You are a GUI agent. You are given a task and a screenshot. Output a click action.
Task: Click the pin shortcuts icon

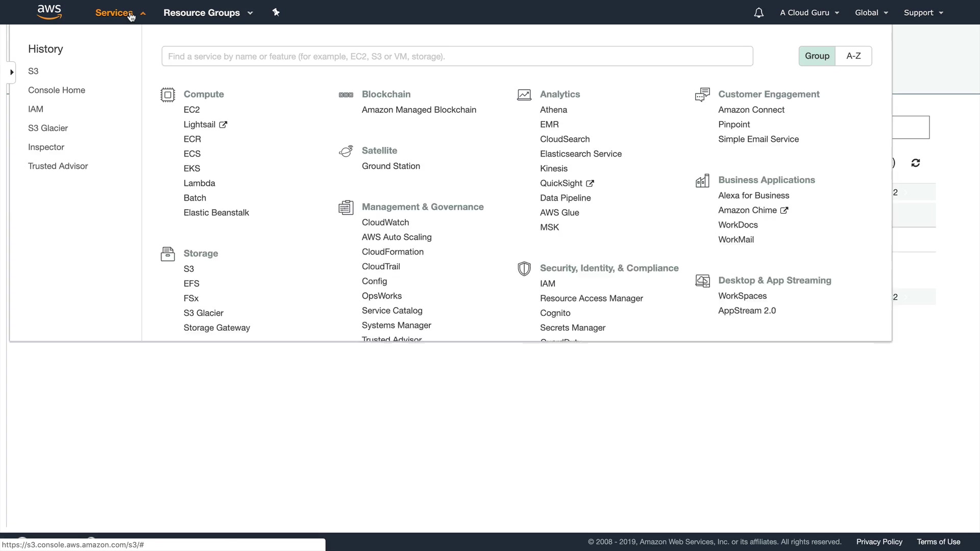click(276, 12)
